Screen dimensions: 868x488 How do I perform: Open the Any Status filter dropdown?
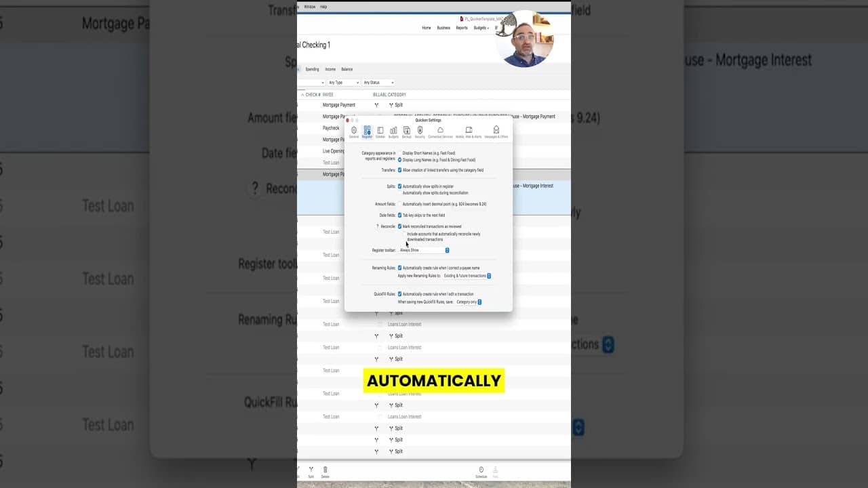tap(378, 83)
